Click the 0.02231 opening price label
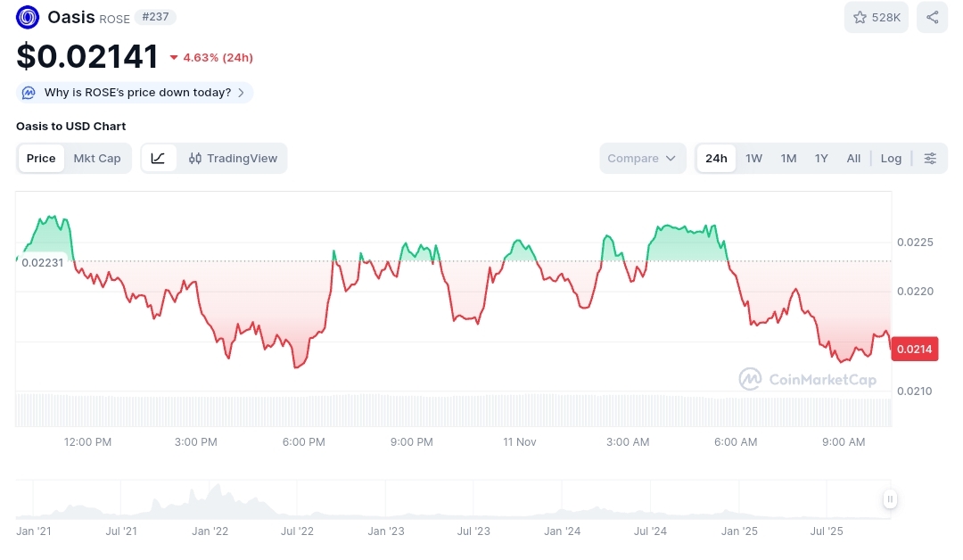Screen dimensions: 963x560 tap(43, 263)
